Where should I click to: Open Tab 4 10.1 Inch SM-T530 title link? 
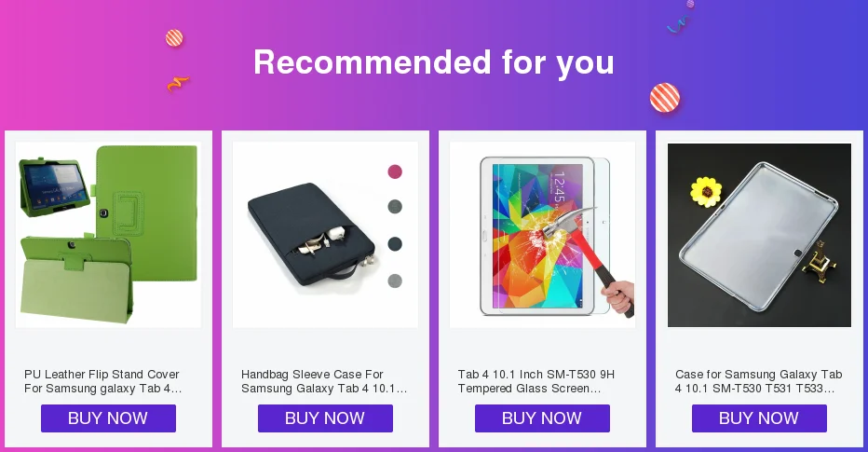point(536,381)
